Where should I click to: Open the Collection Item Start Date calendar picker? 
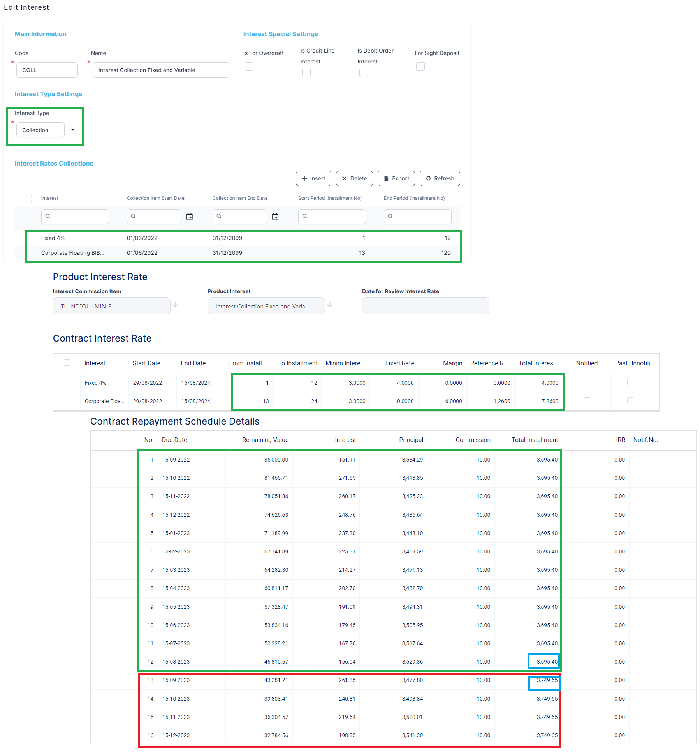tap(190, 217)
